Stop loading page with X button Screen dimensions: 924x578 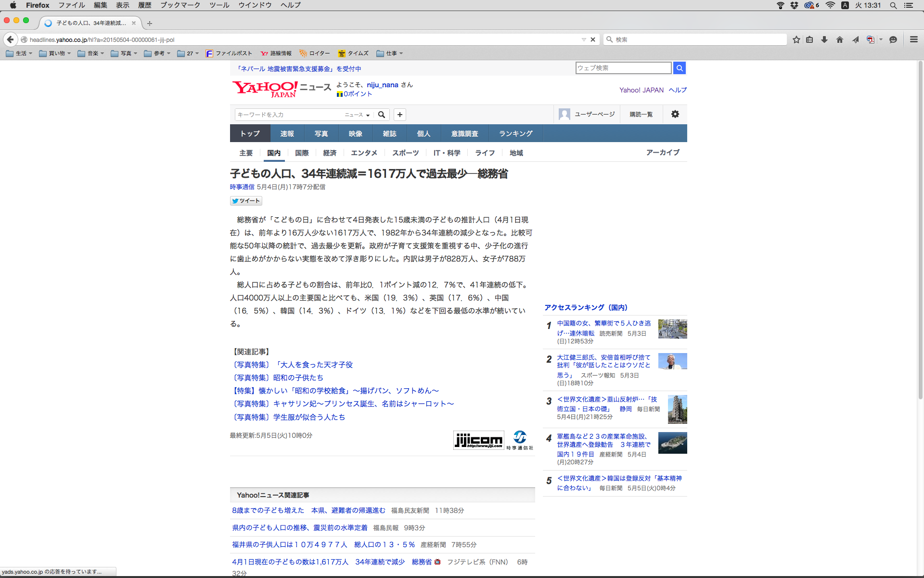click(593, 39)
